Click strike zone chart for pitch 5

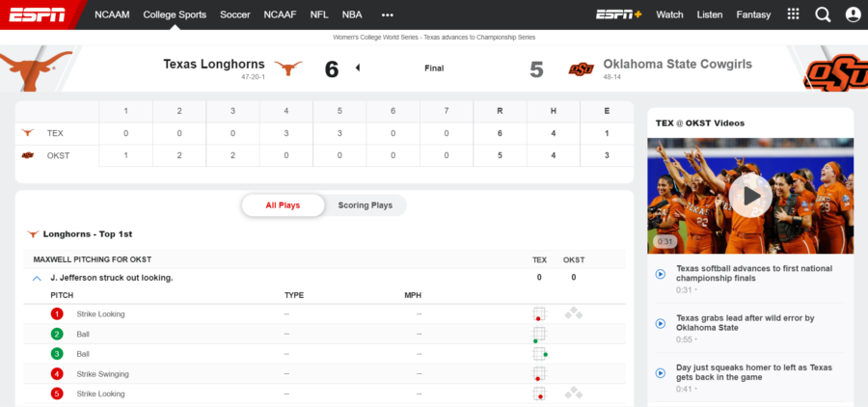(x=539, y=393)
